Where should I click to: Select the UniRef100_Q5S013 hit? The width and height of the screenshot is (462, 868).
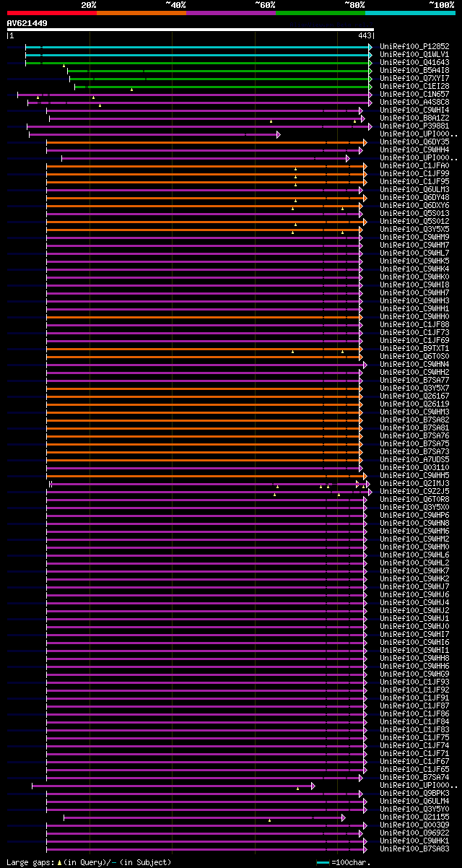click(x=415, y=213)
